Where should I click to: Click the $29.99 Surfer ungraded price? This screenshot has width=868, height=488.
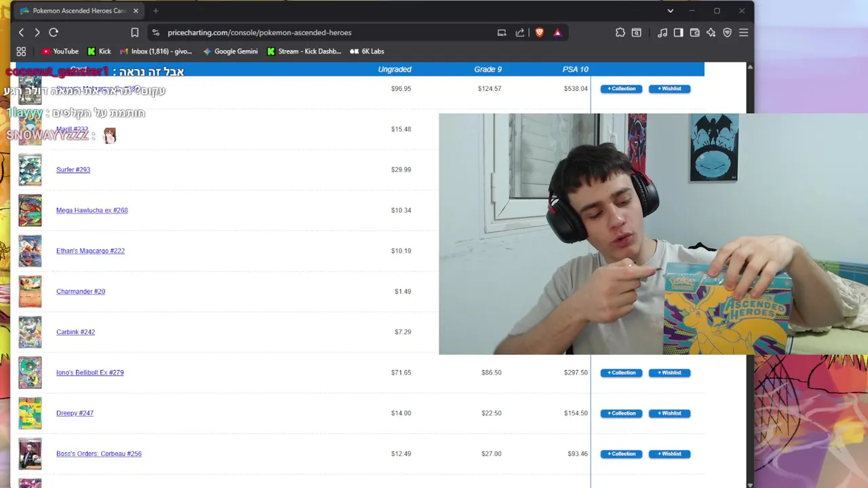pos(401,169)
